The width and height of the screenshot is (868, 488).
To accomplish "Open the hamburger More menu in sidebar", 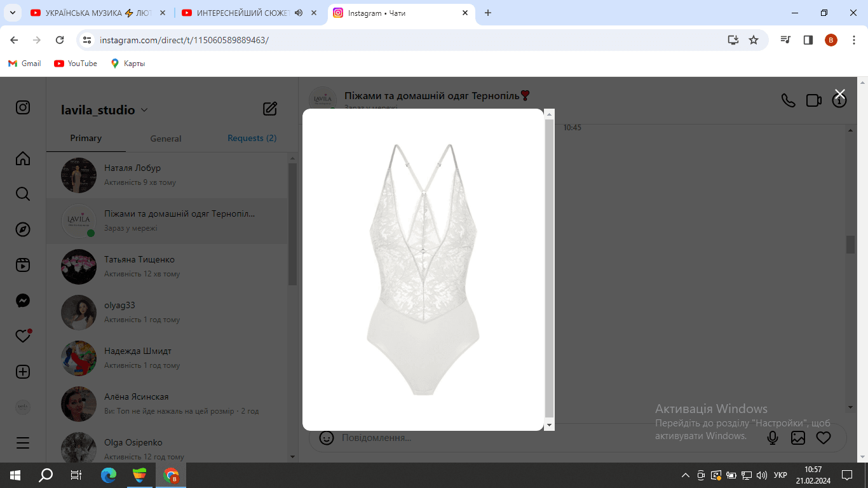I will click(x=23, y=443).
